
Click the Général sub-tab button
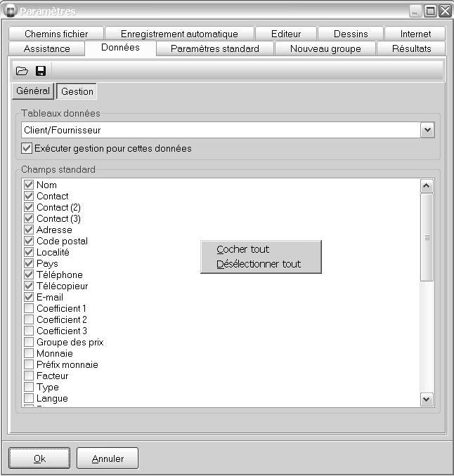[x=33, y=91]
